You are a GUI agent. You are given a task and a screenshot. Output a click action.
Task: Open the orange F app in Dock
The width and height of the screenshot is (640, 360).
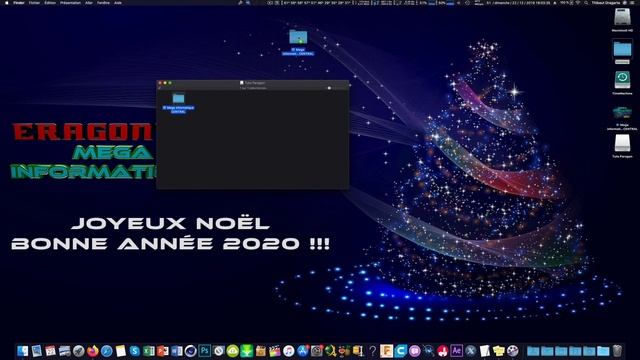coord(387,351)
